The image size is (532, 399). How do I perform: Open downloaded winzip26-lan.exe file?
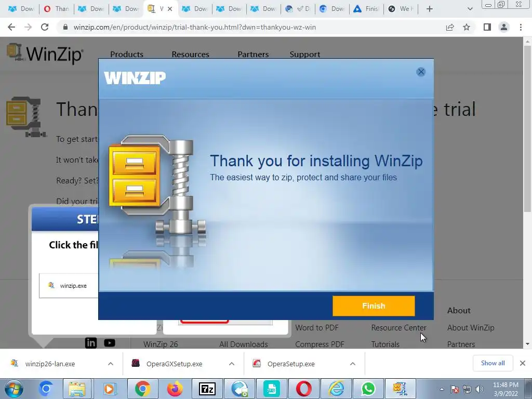coord(50,364)
